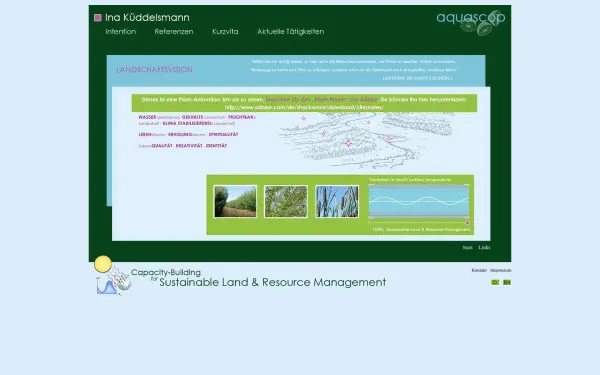
Task: Follow the Start link
Action: pyautogui.click(x=468, y=248)
